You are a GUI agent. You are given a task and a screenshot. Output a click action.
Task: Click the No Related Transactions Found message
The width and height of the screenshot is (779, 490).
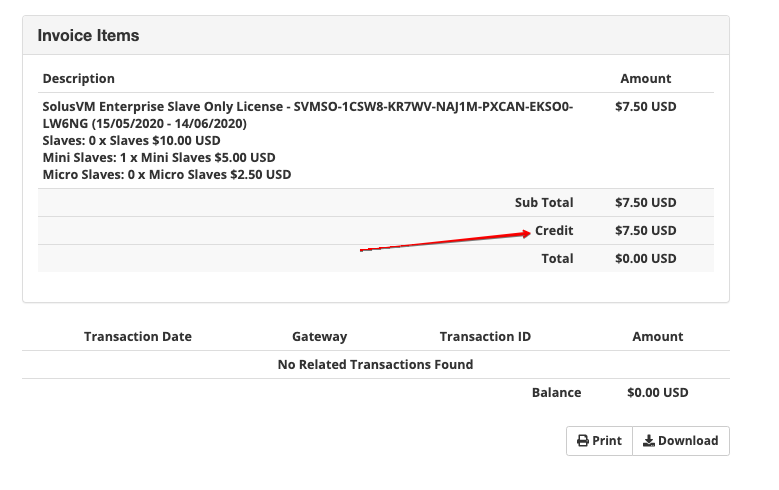(x=375, y=364)
